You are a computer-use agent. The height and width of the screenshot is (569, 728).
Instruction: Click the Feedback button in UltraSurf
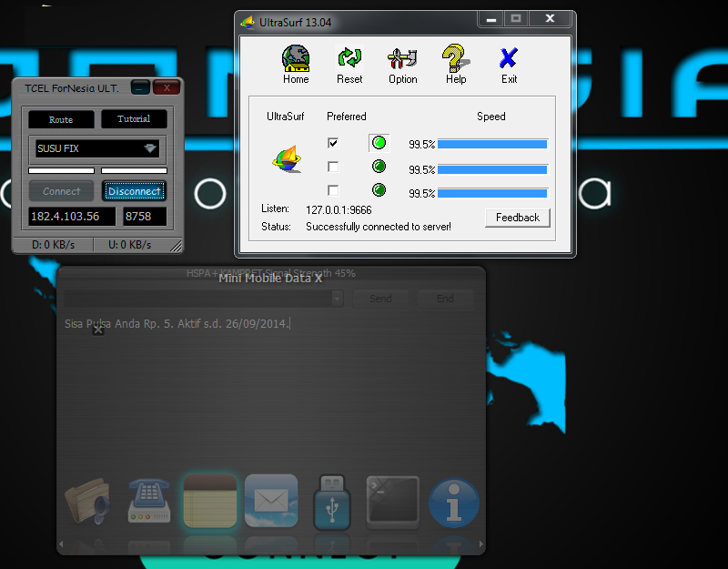518,218
